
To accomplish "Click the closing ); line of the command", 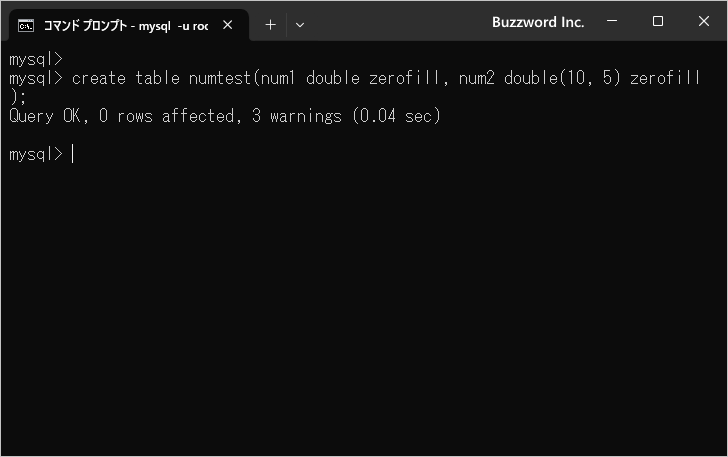I will (x=18, y=97).
